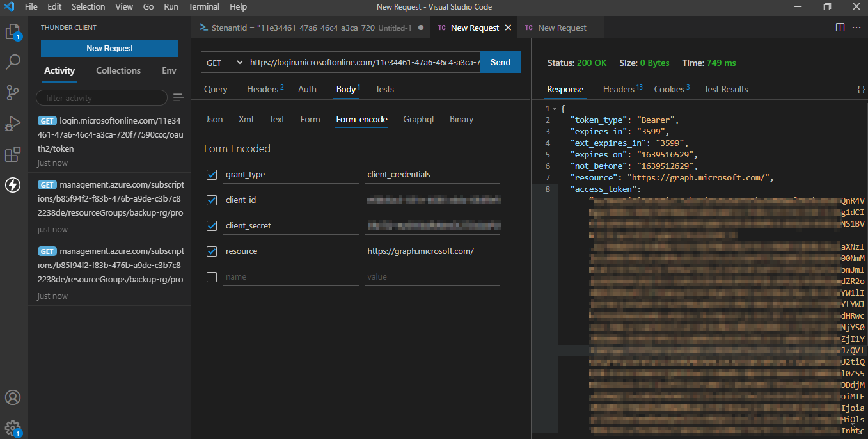Open the Thunder Client lightning icon
This screenshot has width=868, height=439.
tap(13, 185)
